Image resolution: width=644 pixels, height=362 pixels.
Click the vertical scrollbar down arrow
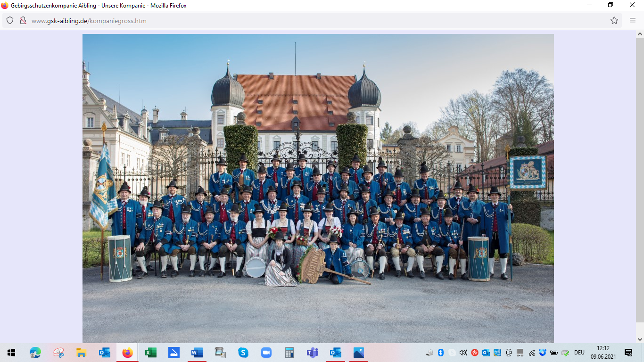coord(640,339)
